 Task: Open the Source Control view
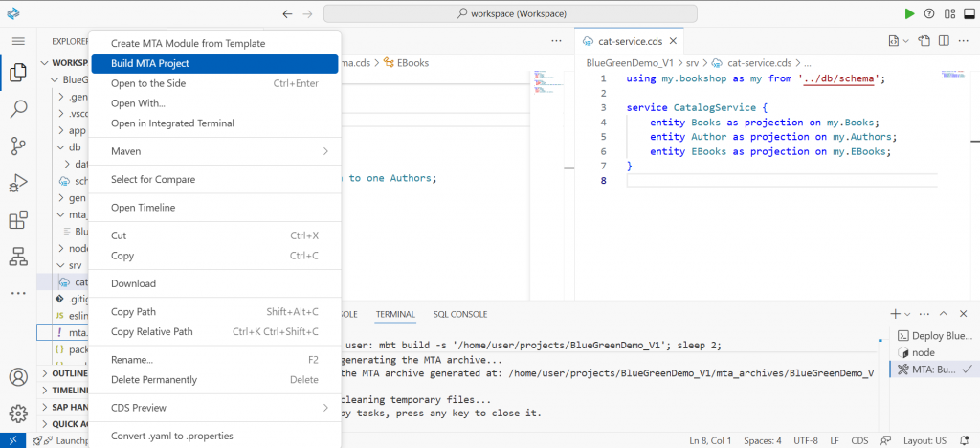18,146
